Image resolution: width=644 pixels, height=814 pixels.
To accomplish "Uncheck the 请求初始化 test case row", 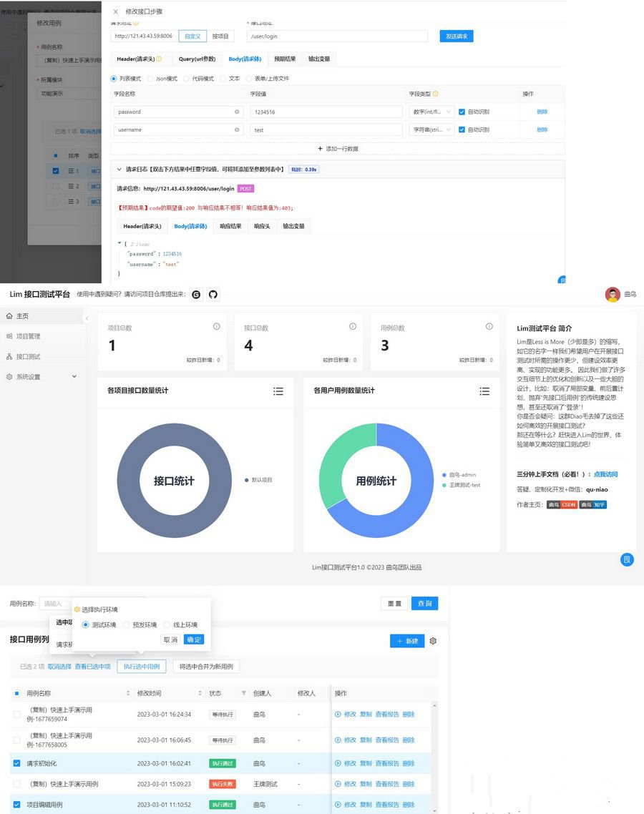I will pyautogui.click(x=16, y=763).
